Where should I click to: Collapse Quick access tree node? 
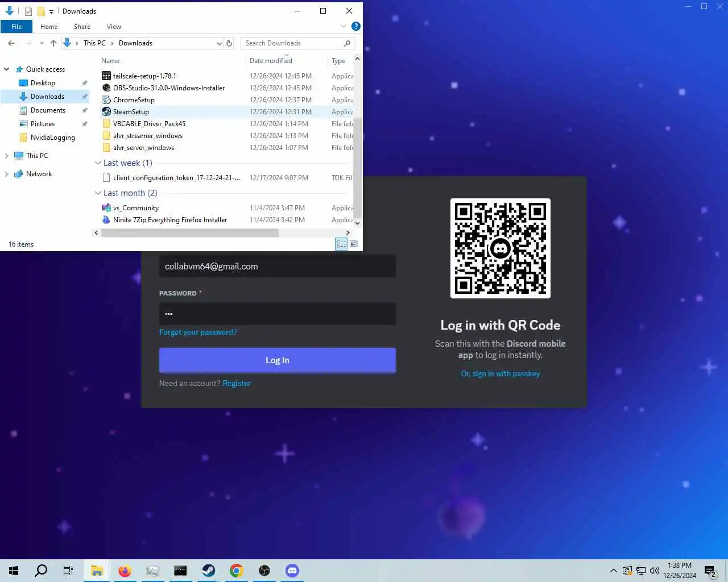[7, 69]
